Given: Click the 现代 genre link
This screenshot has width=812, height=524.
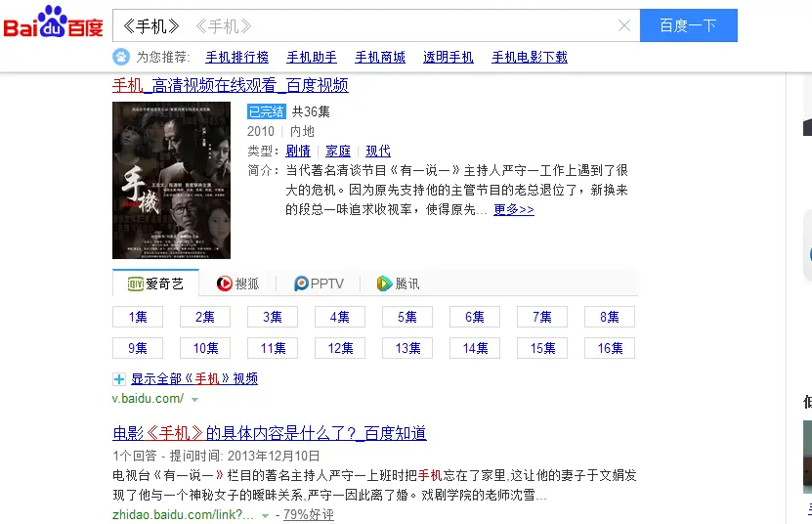Looking at the screenshot, I should [378, 151].
